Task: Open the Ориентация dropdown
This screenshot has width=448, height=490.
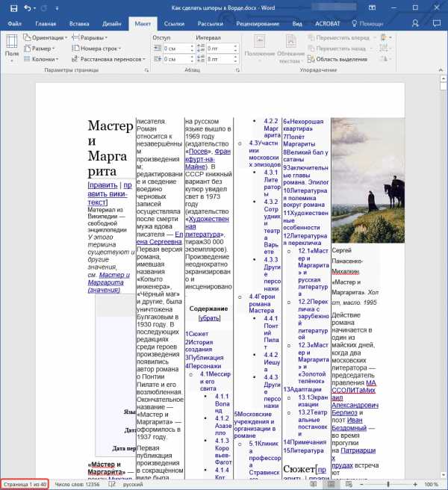Action: (x=46, y=37)
